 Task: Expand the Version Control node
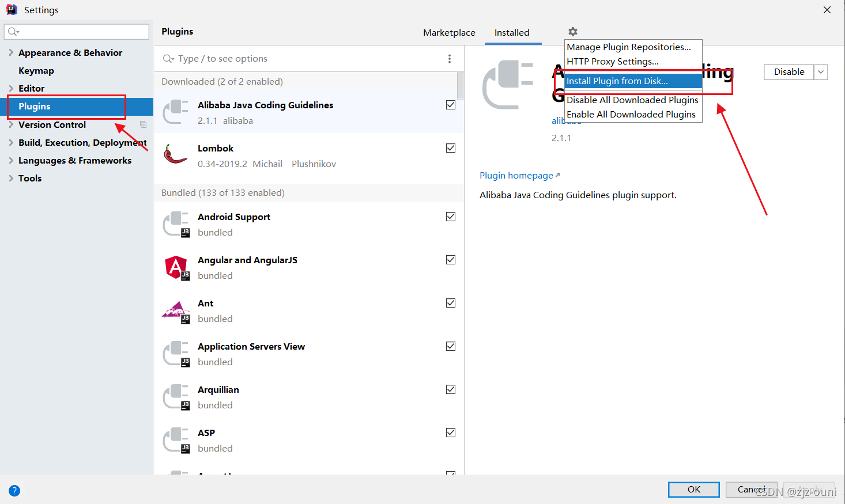(11, 124)
